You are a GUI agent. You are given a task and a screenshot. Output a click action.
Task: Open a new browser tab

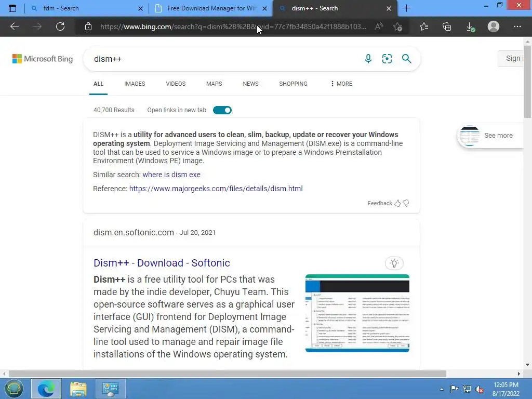click(406, 8)
